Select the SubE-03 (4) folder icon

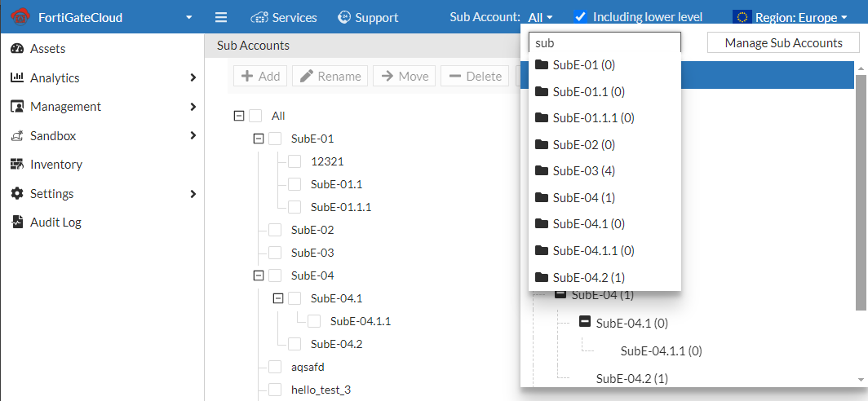click(542, 171)
